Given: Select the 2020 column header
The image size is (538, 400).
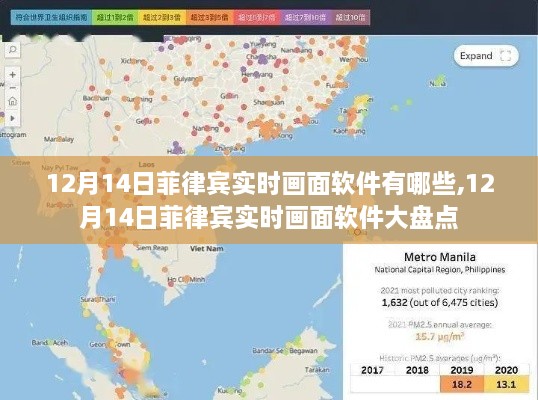Looking at the screenshot, I should tap(506, 370).
